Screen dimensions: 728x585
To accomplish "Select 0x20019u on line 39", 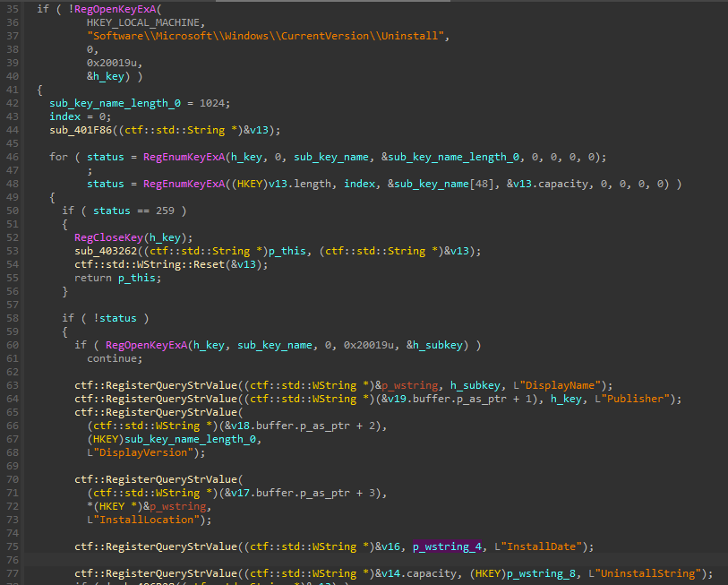I will [111, 63].
